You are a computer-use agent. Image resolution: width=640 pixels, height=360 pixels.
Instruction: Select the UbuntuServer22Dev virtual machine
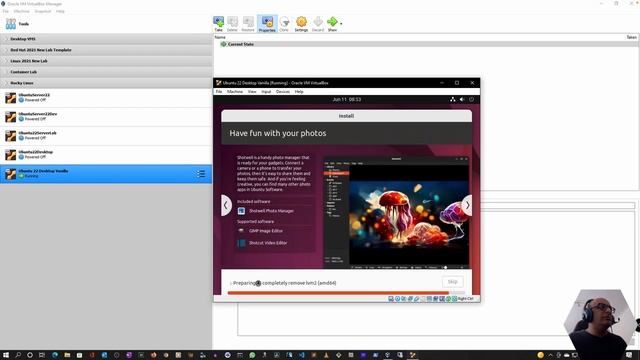pyautogui.click(x=106, y=117)
